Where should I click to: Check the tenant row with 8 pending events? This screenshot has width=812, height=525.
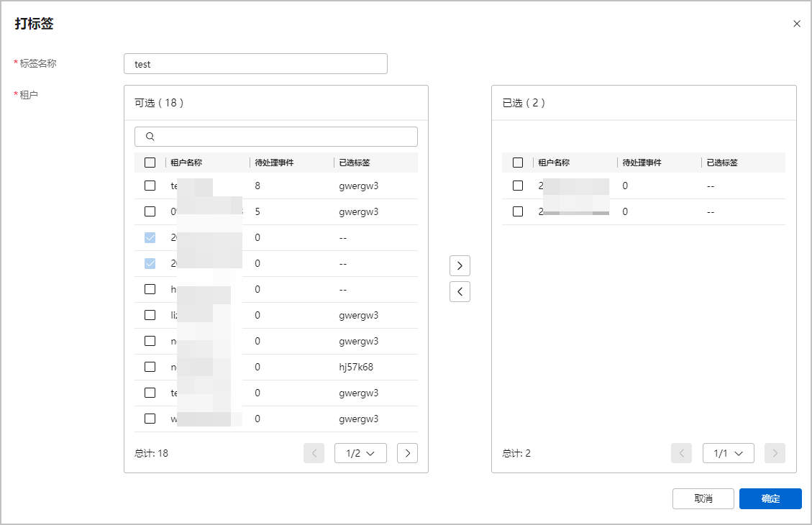point(150,186)
